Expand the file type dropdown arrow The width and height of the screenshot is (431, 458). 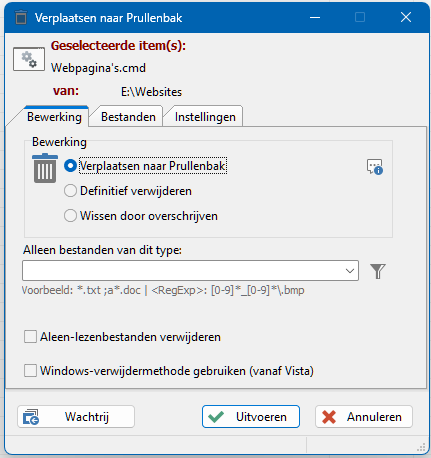[x=350, y=271]
